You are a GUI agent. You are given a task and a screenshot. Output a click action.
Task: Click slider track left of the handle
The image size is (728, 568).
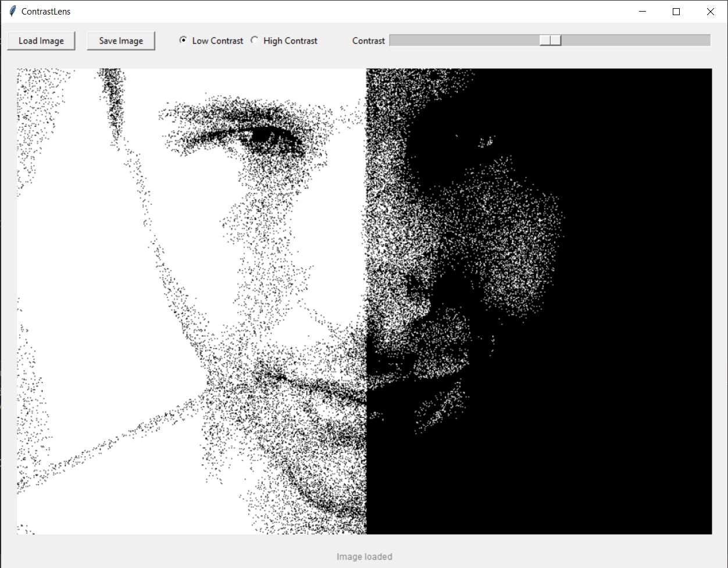465,40
